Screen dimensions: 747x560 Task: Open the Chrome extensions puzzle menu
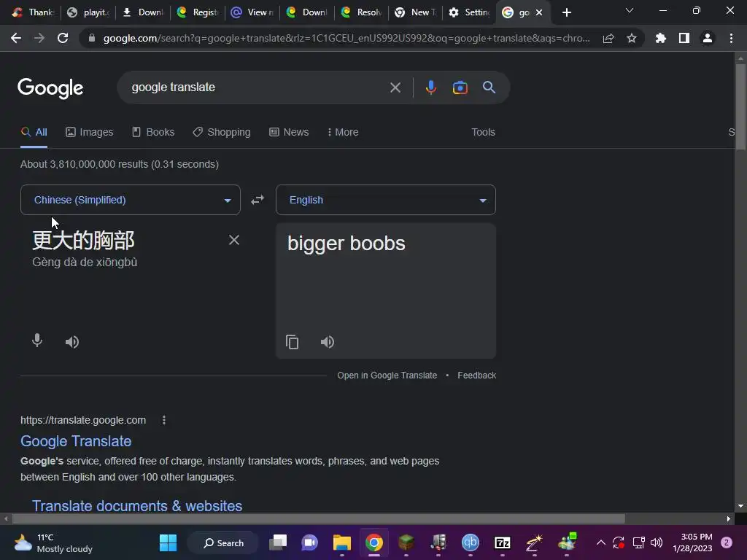point(661,38)
